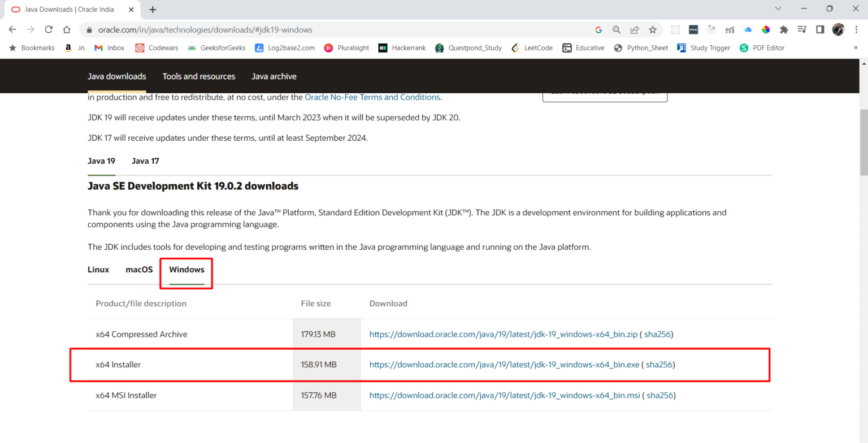Click the zoom magnifier icon in address bar

click(617, 30)
